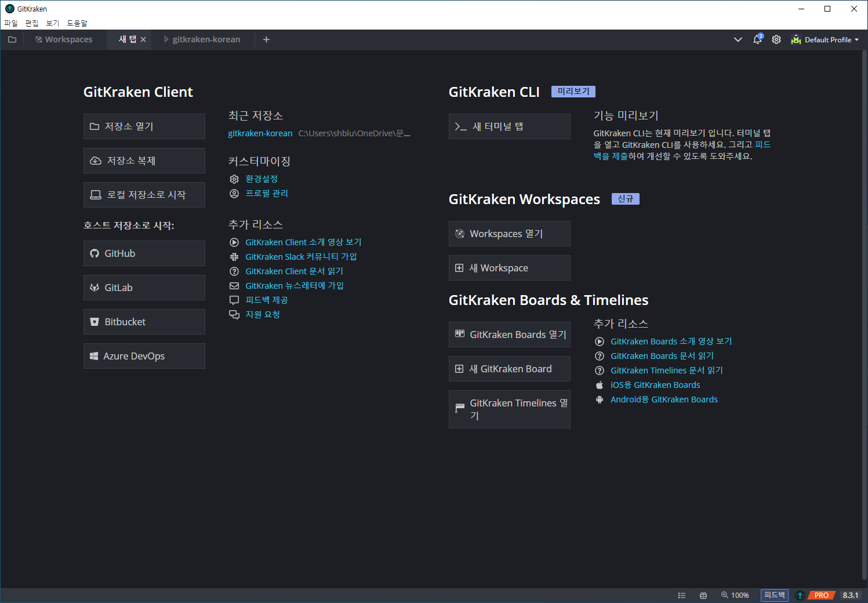The width and height of the screenshot is (868, 603).
Task: Click the question icon beside GitKraken Boards 문서
Action: click(600, 356)
